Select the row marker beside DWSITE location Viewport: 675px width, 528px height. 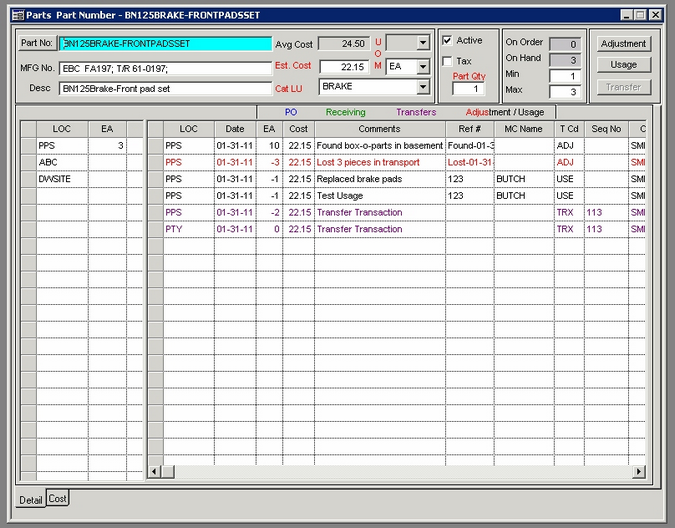28,179
